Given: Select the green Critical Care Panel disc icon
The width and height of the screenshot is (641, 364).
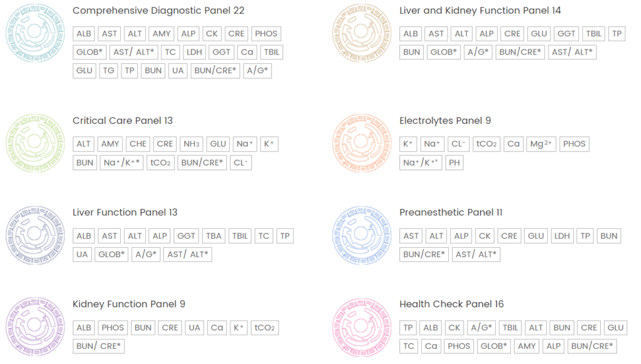Looking at the screenshot, I should point(35,143).
